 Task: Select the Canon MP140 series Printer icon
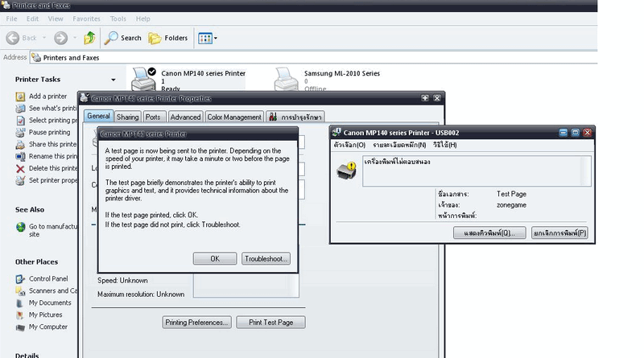(143, 79)
